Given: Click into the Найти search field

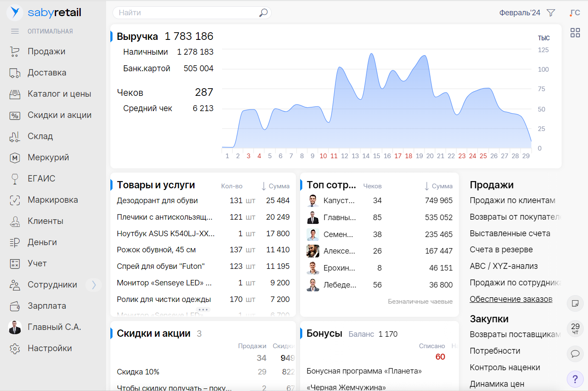Looking at the screenshot, I should [x=187, y=13].
